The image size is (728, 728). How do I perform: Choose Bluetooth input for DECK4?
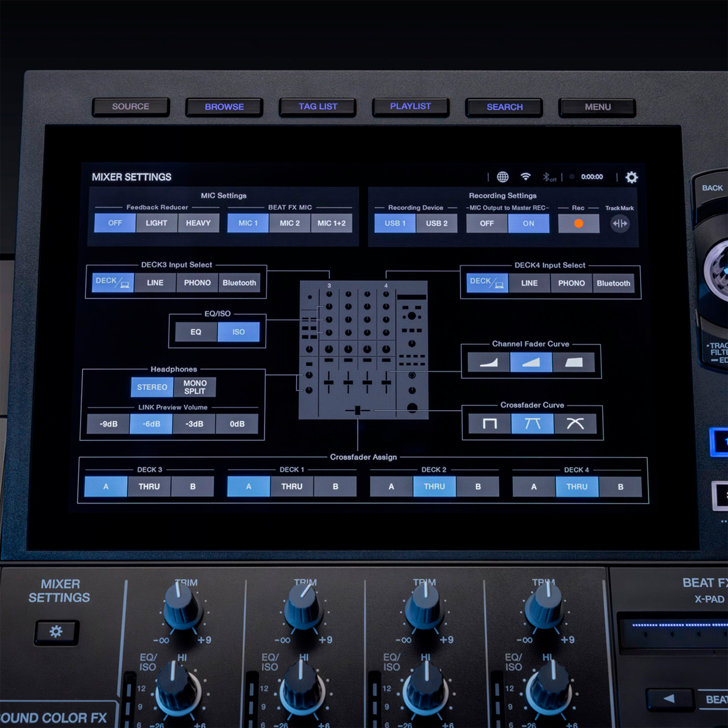[x=613, y=283]
